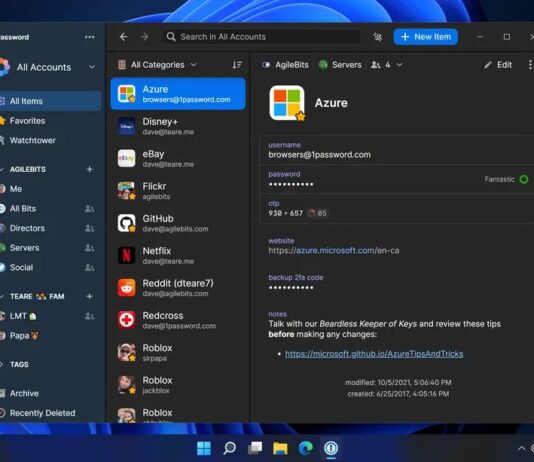Open item options kebab menu next to Edit

(x=530, y=65)
